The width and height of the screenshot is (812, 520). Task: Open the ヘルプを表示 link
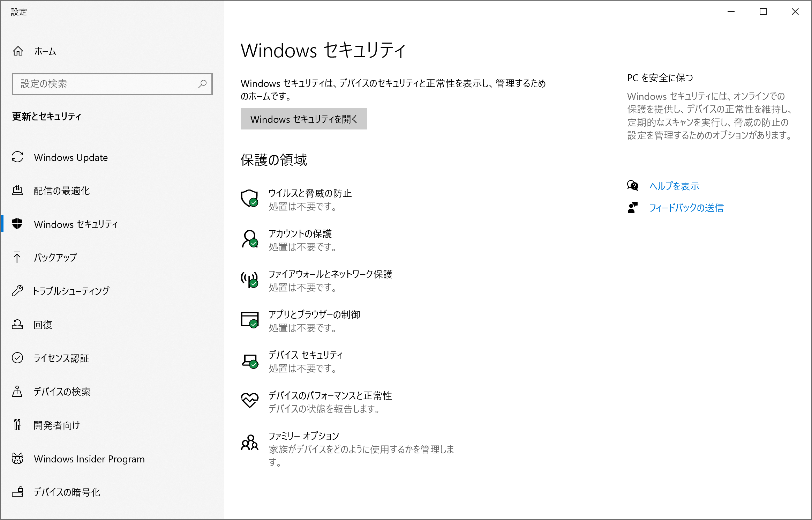tap(674, 186)
